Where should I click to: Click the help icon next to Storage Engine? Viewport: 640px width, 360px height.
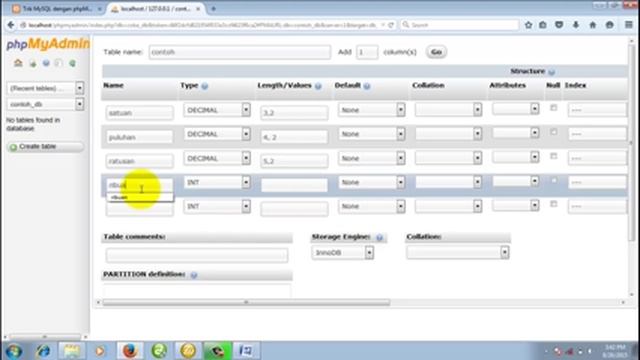pos(380,238)
